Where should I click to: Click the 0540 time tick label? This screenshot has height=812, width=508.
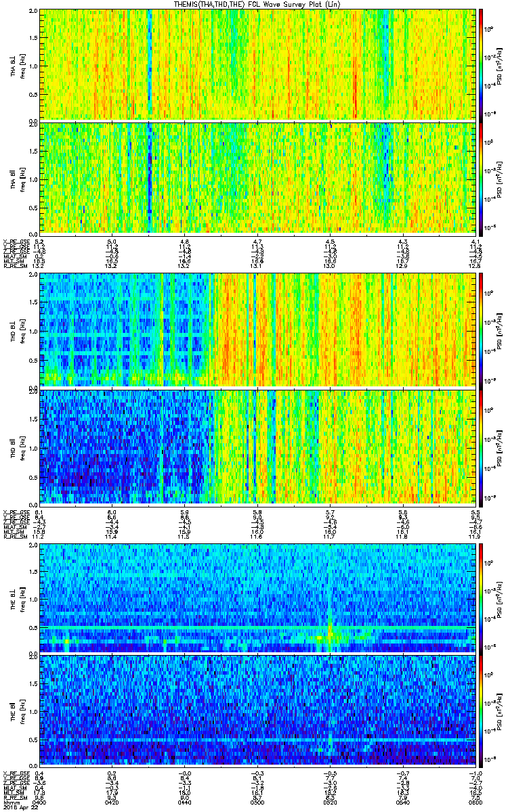pos(402,803)
